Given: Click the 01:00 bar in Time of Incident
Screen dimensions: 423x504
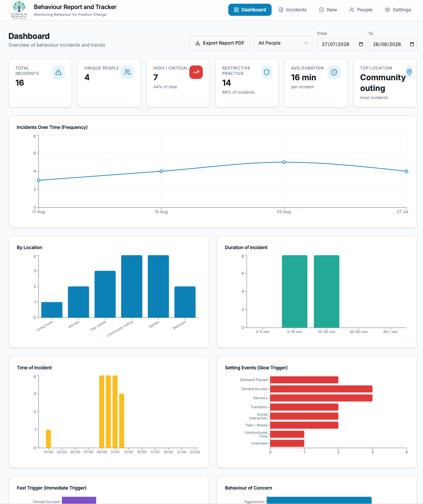Looking at the screenshot, I should pos(48,439).
